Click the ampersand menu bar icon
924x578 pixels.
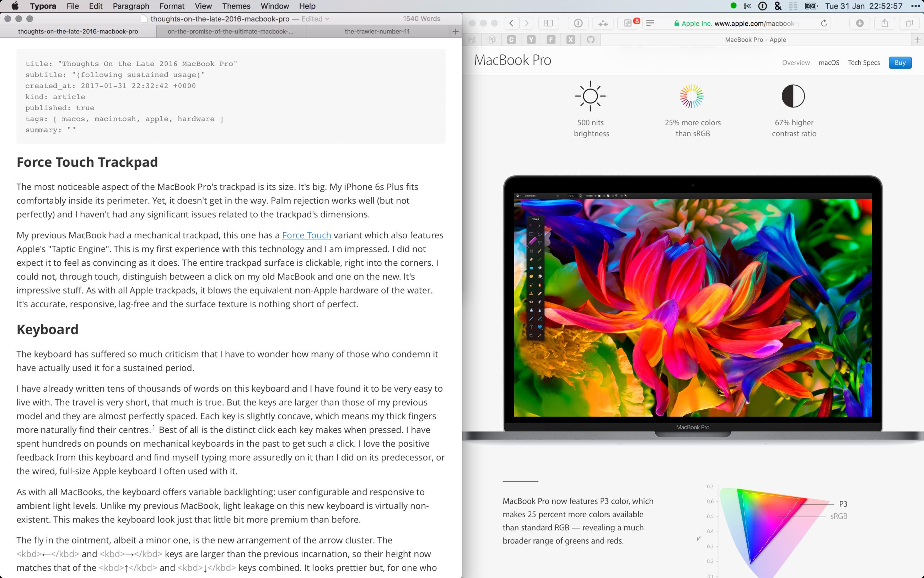778,6
